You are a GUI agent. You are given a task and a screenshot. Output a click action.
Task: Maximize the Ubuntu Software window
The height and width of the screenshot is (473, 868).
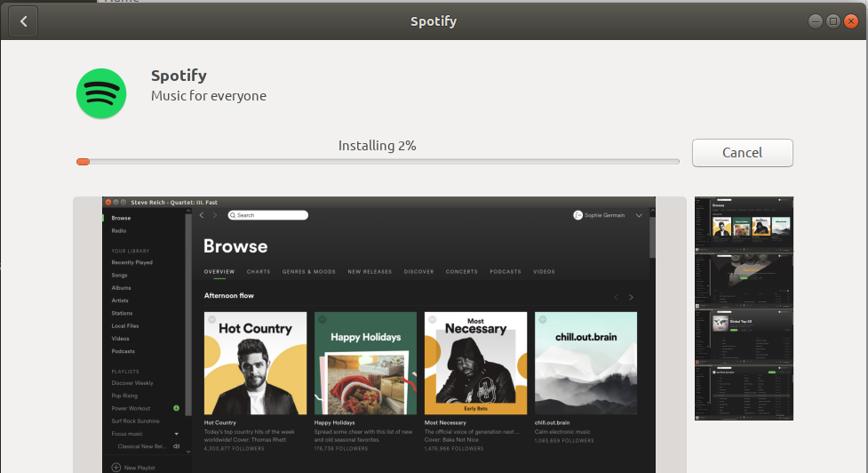(x=833, y=21)
